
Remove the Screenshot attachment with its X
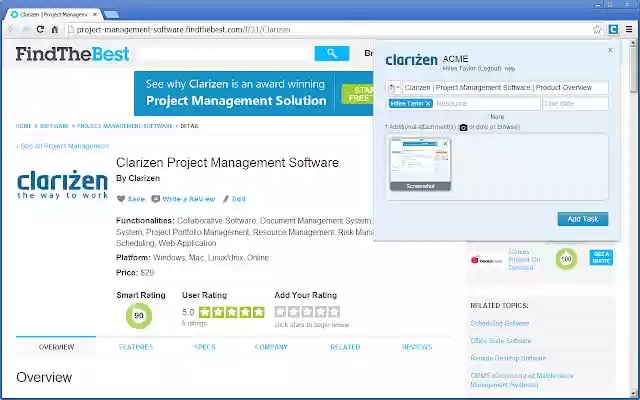point(445,144)
